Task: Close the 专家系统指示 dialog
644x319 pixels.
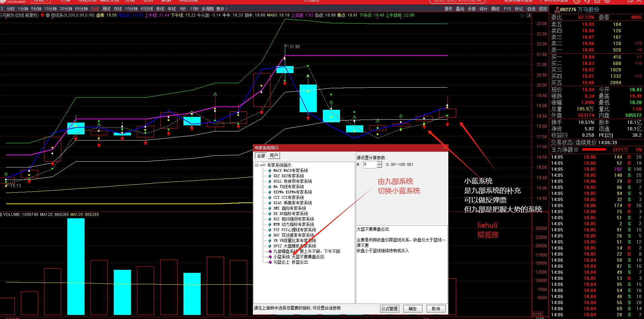Action: click(445, 148)
